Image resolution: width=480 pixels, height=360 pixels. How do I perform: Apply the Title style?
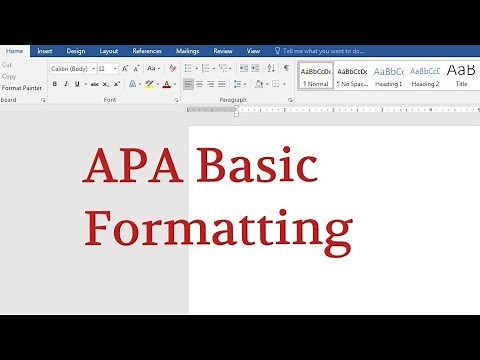click(x=461, y=77)
